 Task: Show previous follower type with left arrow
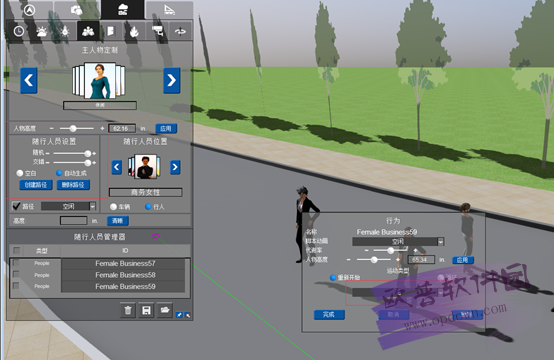click(117, 167)
